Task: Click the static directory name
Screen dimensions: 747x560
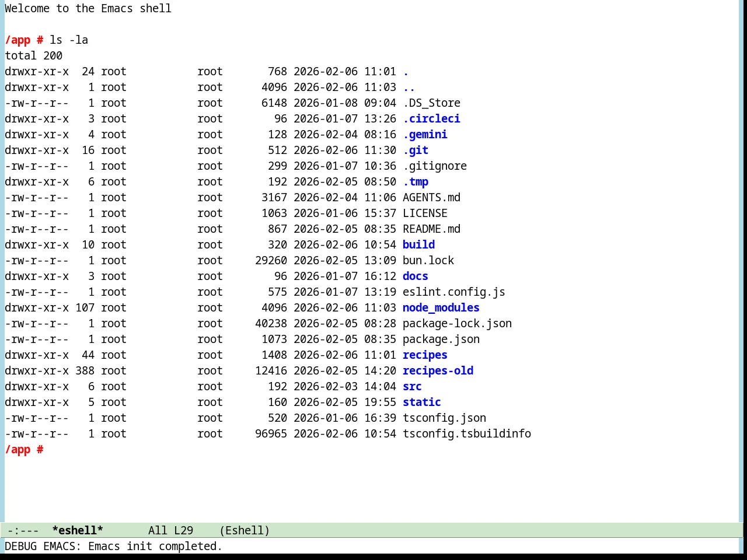Action: pos(422,402)
